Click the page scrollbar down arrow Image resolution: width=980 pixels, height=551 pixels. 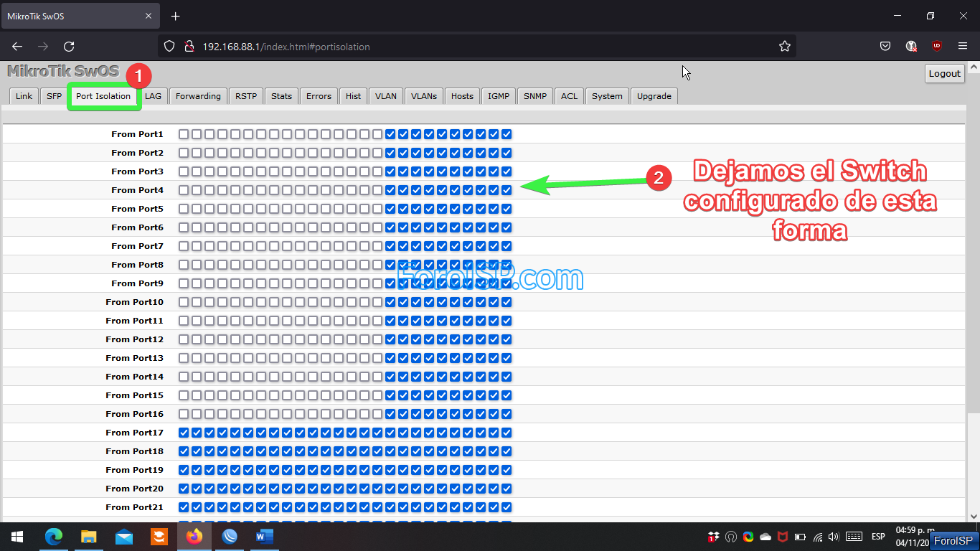coord(974,516)
